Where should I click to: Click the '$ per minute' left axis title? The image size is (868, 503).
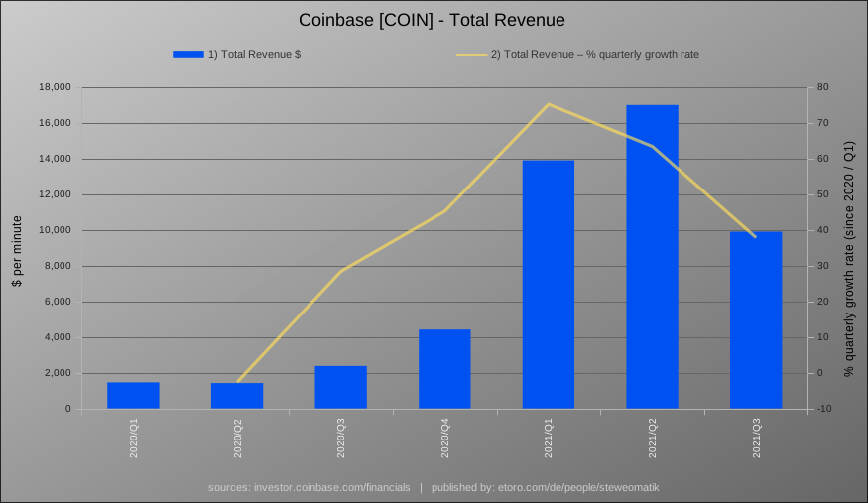click(x=17, y=251)
